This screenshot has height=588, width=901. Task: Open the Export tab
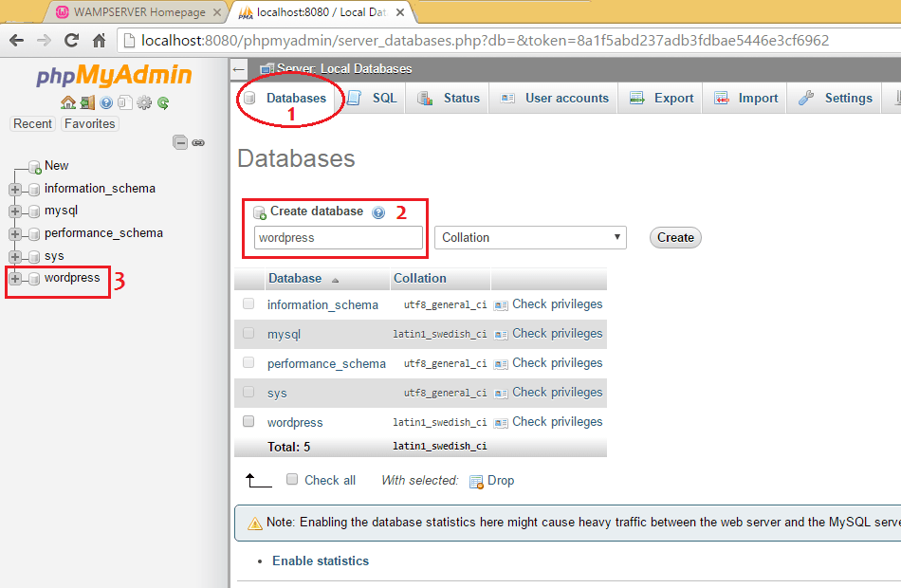tap(661, 99)
